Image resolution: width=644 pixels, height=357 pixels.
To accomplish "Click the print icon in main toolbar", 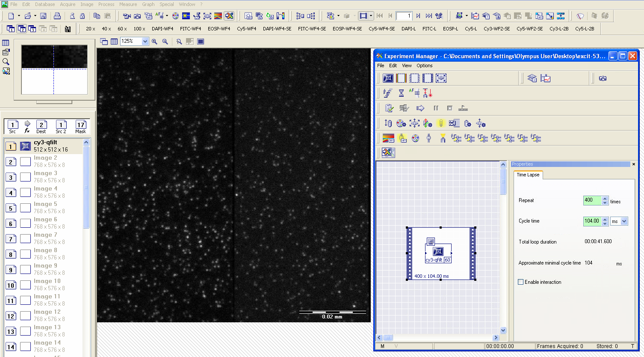I will pos(57,16).
